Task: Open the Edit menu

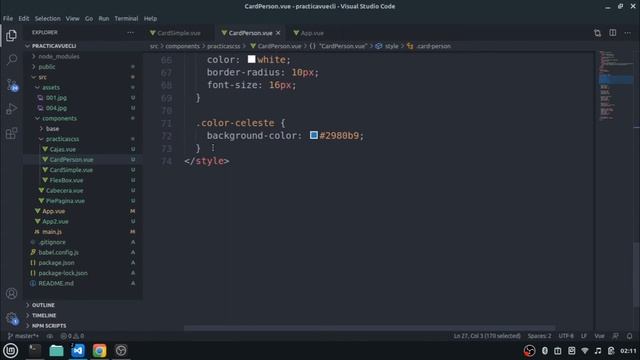Action: coord(24,18)
